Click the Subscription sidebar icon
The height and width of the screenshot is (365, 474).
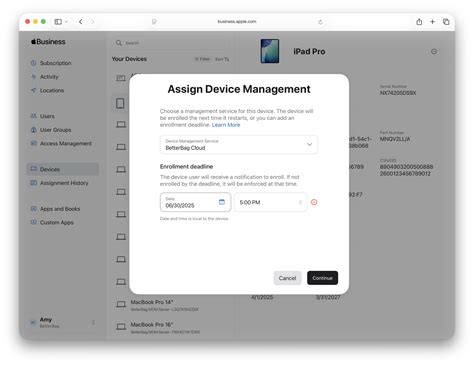(33, 63)
